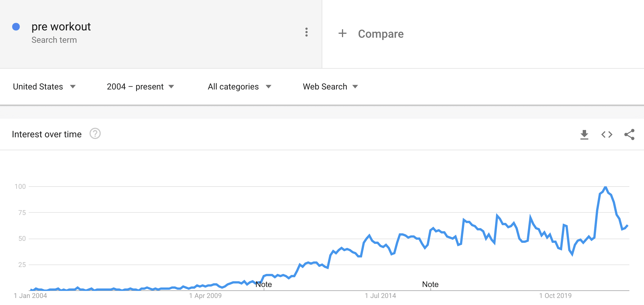Click the plus icon beside Compare

[x=342, y=33]
